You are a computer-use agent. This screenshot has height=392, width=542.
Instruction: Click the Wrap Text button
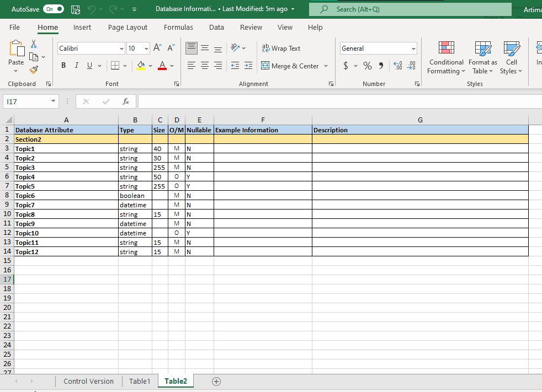click(x=281, y=49)
